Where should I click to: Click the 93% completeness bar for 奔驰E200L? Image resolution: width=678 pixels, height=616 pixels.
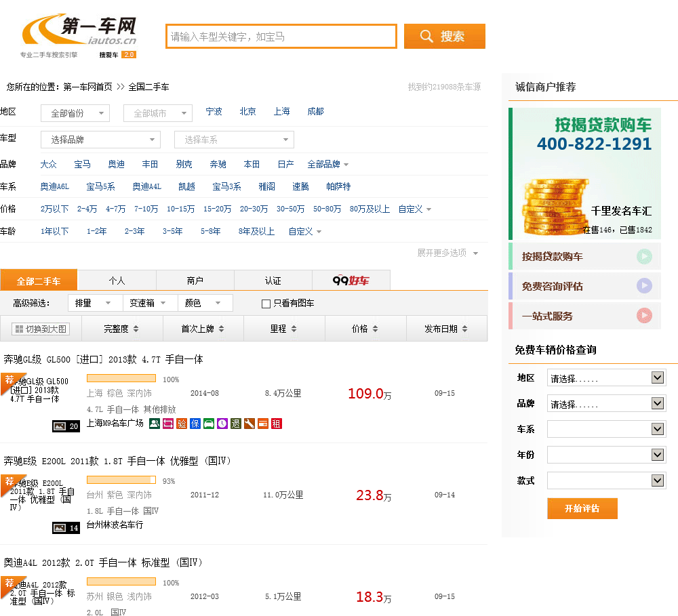pos(121,480)
